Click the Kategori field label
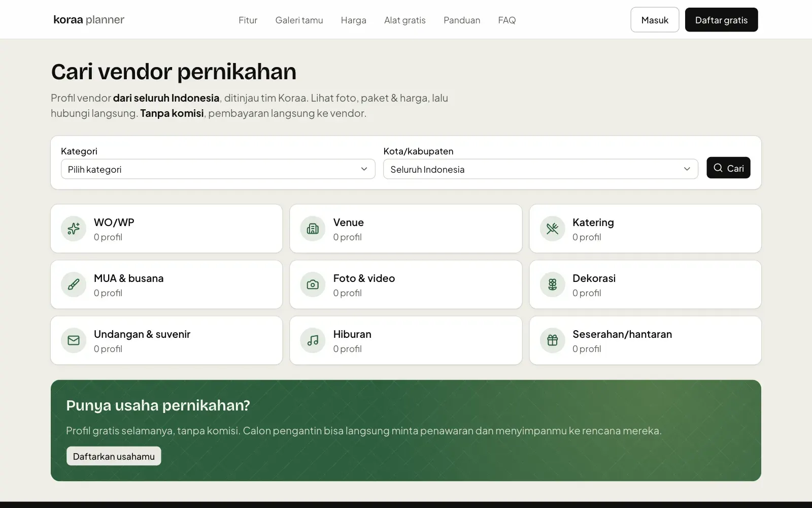812x508 pixels. 79,151
